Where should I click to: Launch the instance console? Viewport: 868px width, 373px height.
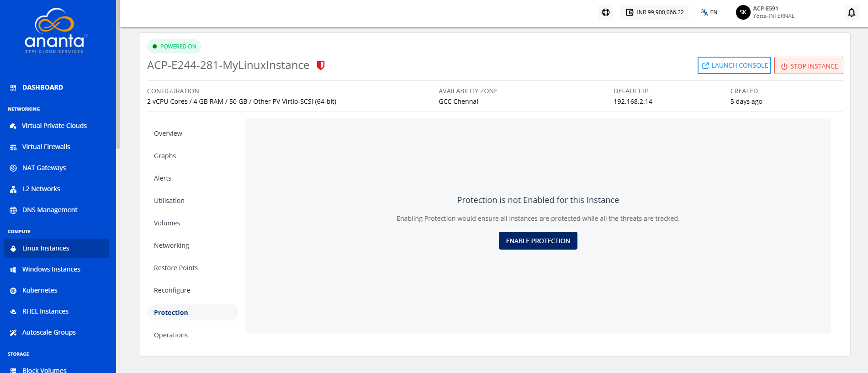(734, 65)
